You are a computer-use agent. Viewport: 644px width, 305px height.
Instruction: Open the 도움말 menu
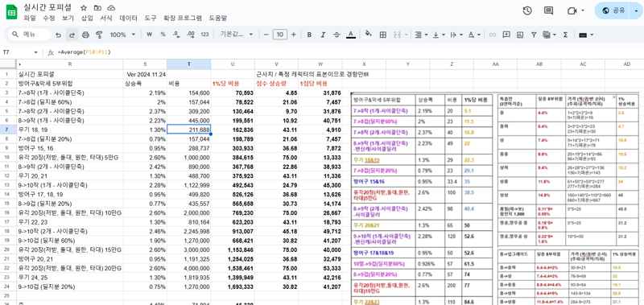click(x=217, y=18)
